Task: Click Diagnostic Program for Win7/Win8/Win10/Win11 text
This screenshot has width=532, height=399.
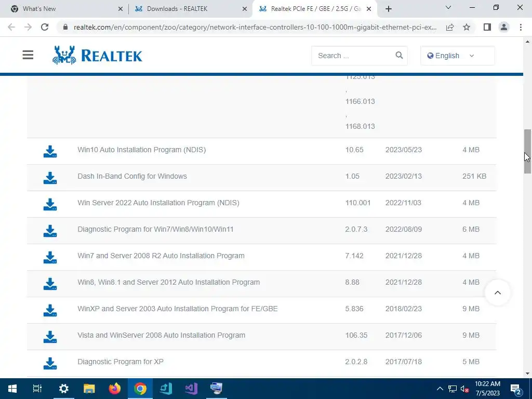Action: point(155,229)
